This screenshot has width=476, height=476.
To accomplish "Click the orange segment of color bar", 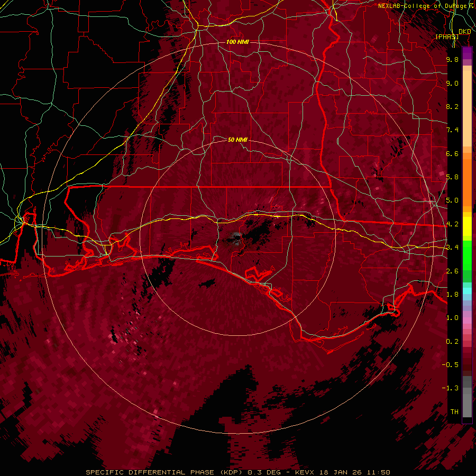I will [x=467, y=182].
